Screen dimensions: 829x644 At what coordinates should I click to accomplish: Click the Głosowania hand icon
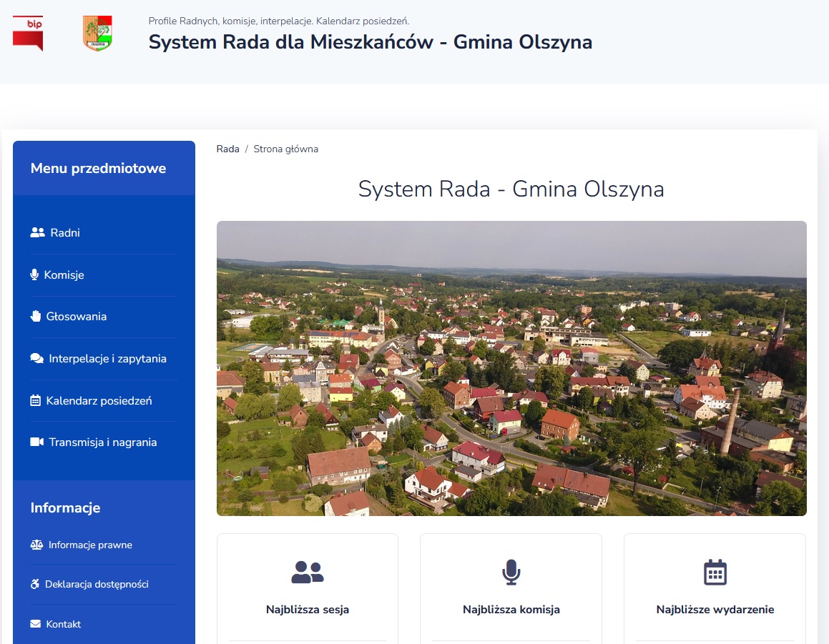coord(36,317)
